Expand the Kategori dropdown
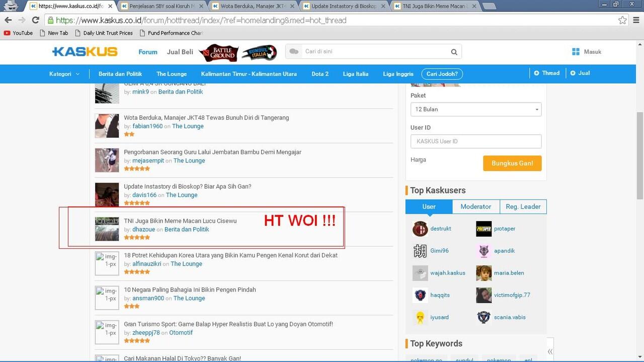Viewport: 644px width, 362px height. pos(64,74)
